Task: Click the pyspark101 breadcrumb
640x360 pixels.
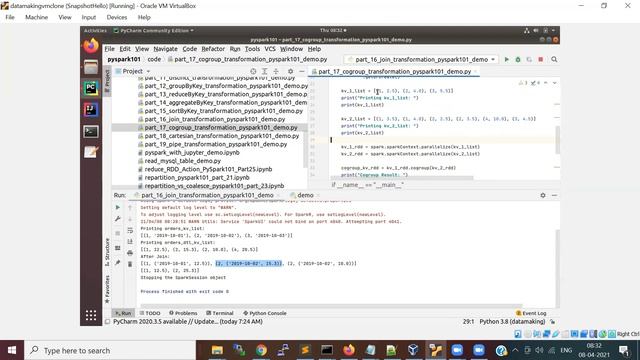Action: click(x=124, y=59)
